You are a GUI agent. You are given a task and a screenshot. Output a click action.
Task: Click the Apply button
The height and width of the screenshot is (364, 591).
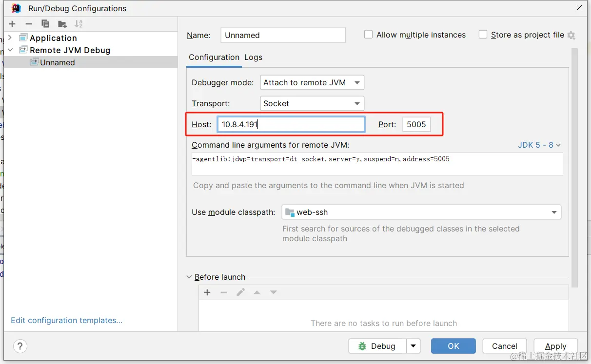(556, 346)
